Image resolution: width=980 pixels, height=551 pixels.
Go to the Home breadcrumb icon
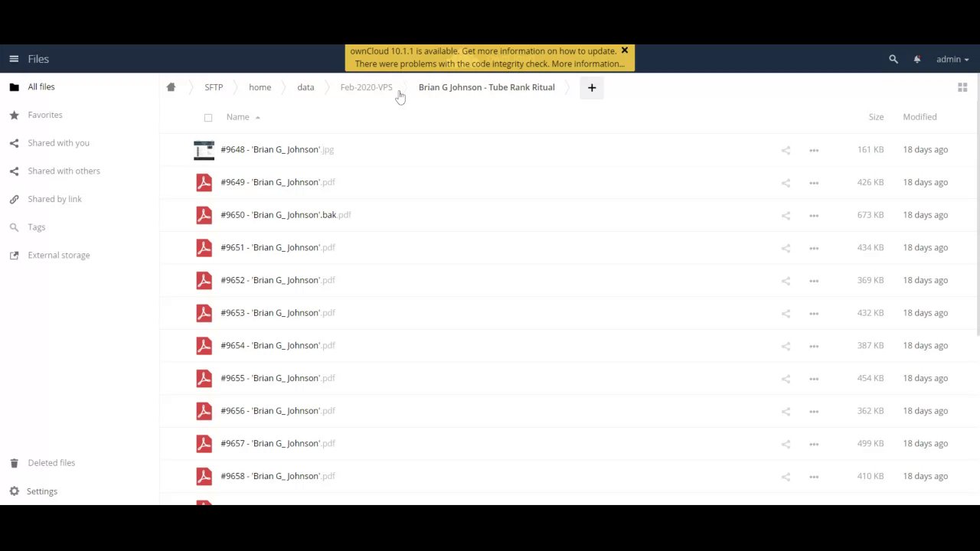point(171,87)
